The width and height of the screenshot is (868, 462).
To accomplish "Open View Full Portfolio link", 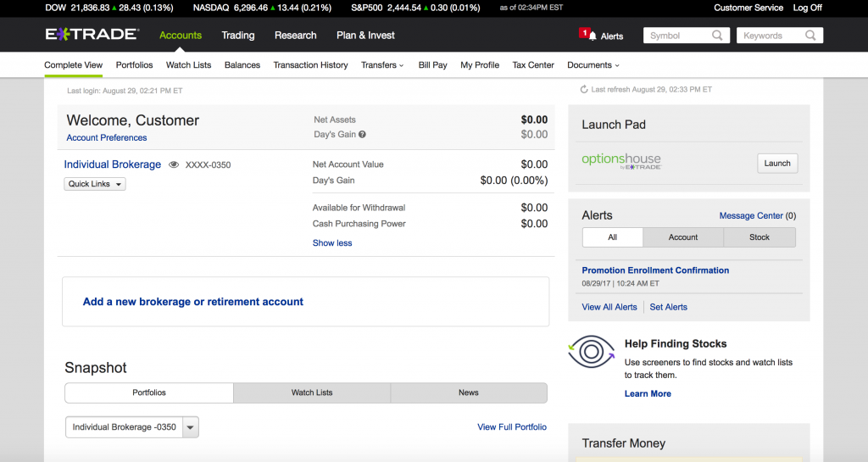I will [x=512, y=427].
